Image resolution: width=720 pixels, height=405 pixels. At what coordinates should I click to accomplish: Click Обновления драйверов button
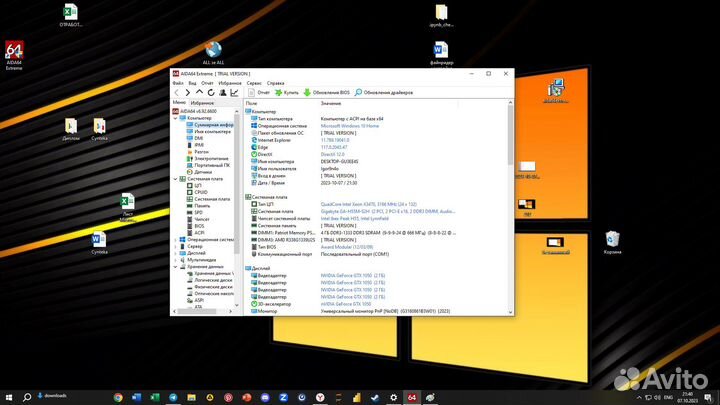[x=384, y=93]
